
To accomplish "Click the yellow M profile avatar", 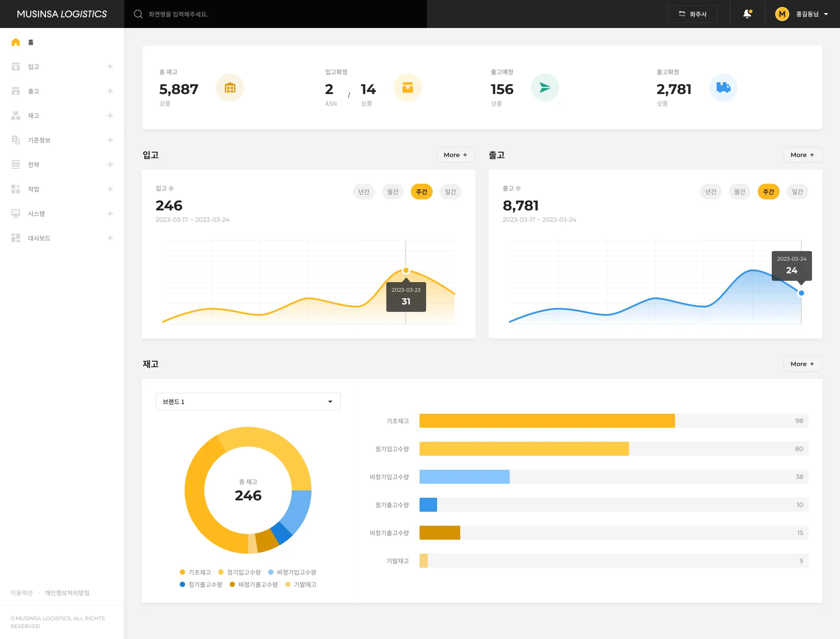I will click(x=782, y=14).
